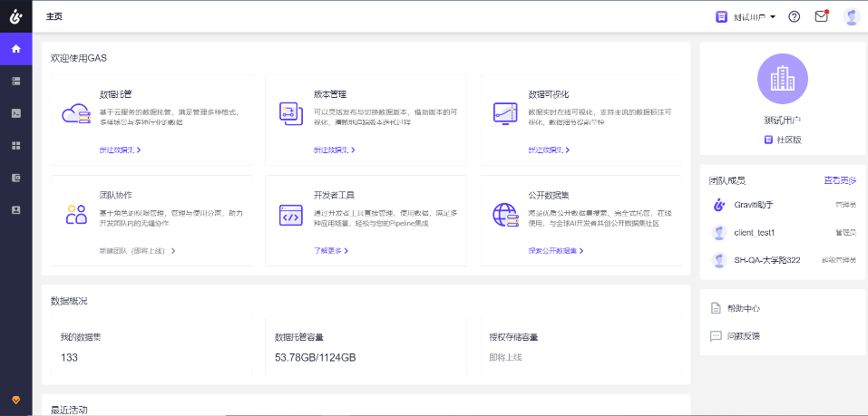Click the Graviti logo at top left

coord(15,16)
